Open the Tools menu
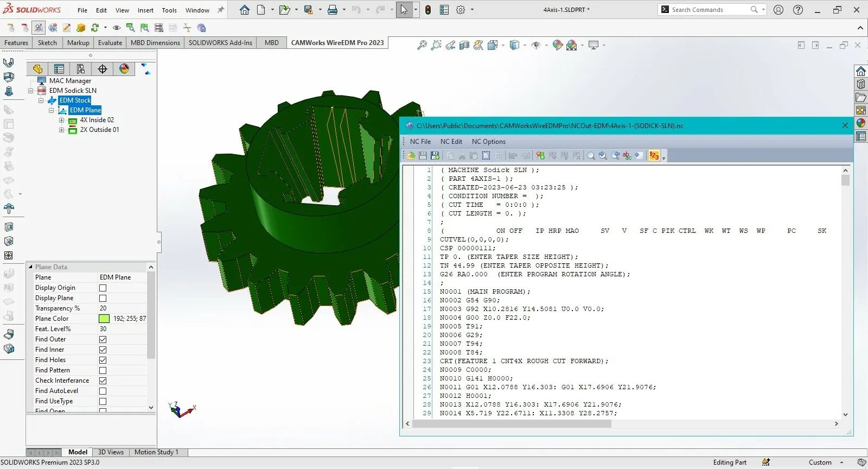Screen dimensions: 868x469 [169, 10]
